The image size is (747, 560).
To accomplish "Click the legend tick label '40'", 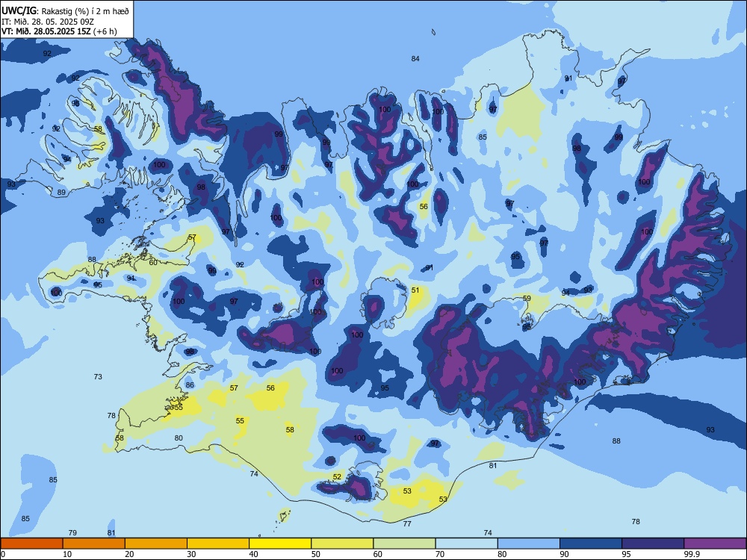I will coord(254,554).
